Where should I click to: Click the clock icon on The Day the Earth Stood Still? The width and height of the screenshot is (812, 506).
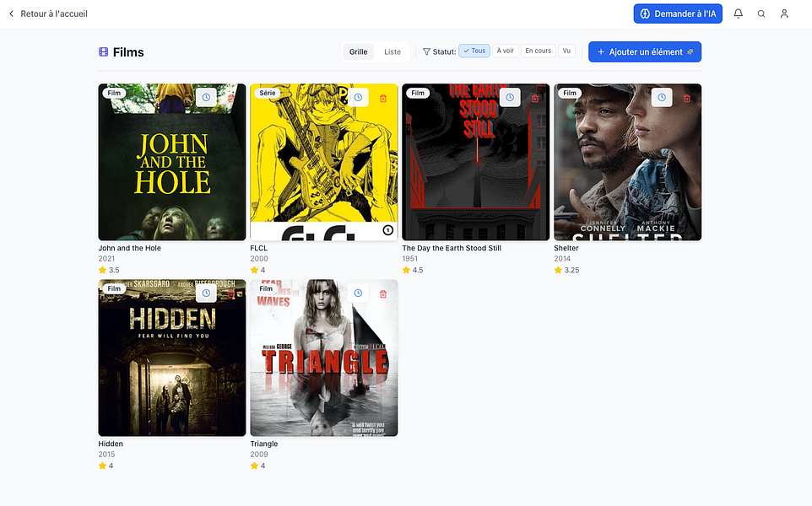510,97
